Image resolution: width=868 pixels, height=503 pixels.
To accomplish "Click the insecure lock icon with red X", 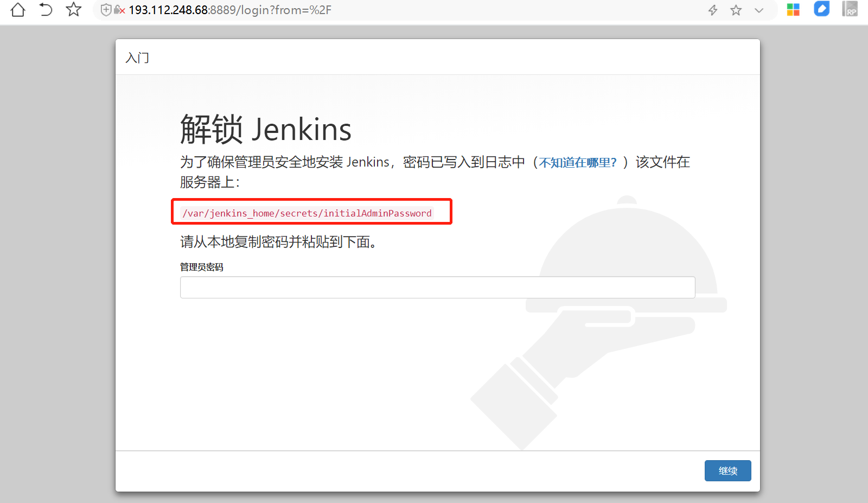I will pos(120,10).
